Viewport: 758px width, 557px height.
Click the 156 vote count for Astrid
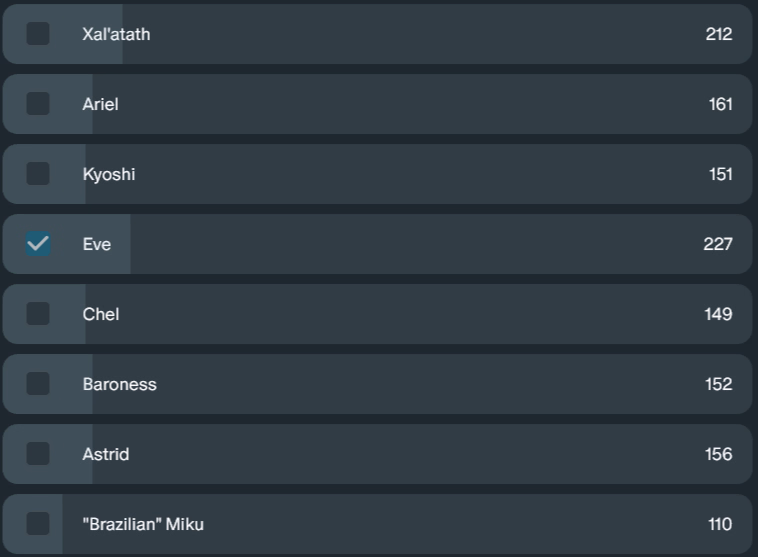718,454
